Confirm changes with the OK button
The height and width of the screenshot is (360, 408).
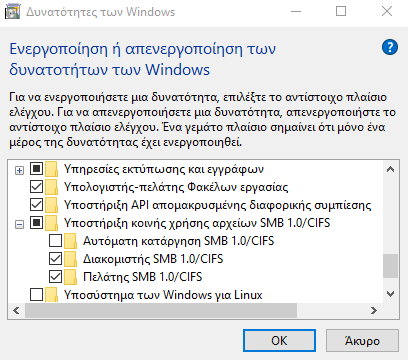point(279,341)
